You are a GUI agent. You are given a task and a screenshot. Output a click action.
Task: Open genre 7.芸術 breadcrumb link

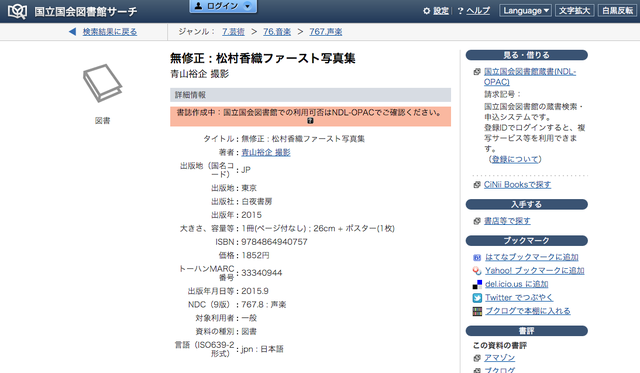pyautogui.click(x=233, y=31)
